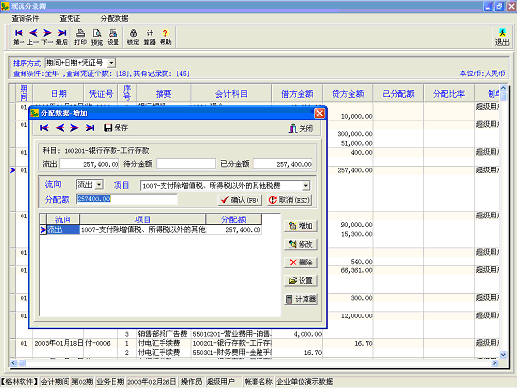Click the 已分配额 column header
The height and width of the screenshot is (388, 517).
coord(398,94)
